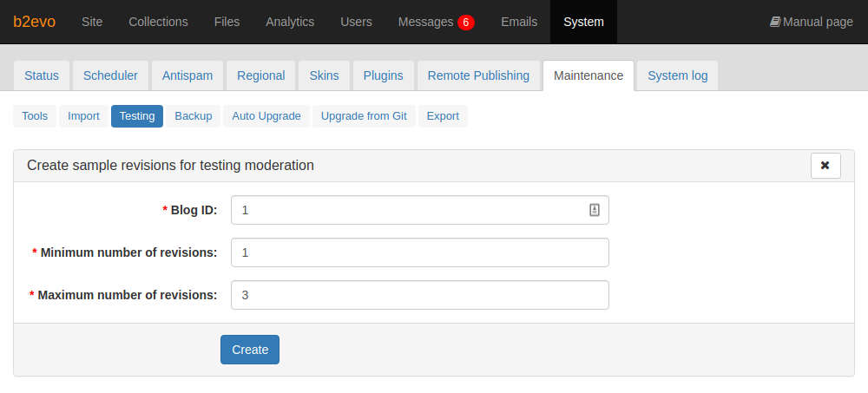
Task: Focus the Maximum number of revisions field
Action: point(419,295)
